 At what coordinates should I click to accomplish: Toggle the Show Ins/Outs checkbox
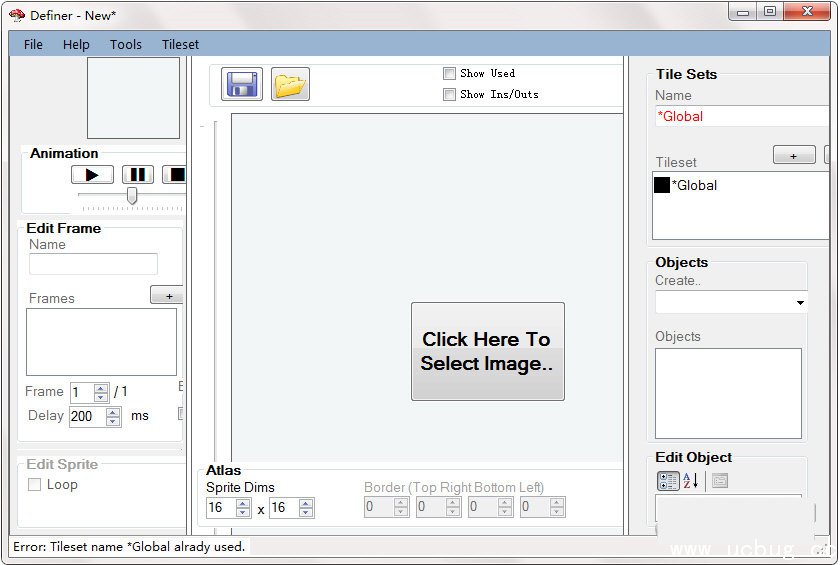(x=449, y=94)
